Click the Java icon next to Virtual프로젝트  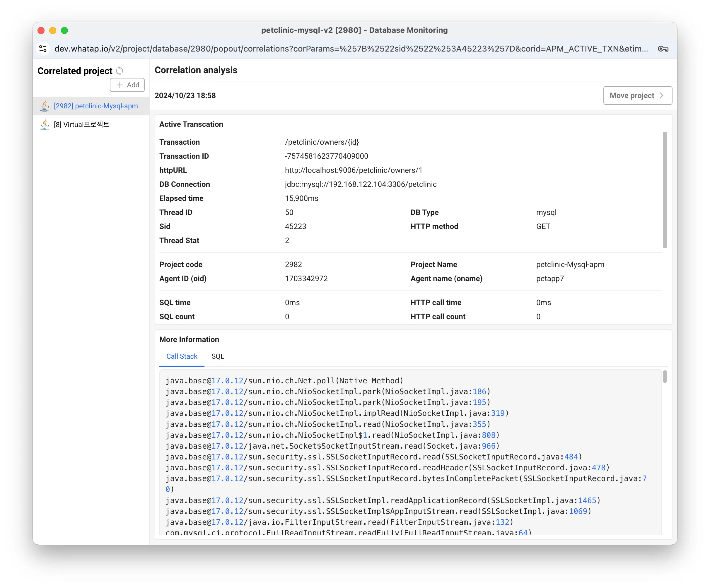[x=45, y=124]
